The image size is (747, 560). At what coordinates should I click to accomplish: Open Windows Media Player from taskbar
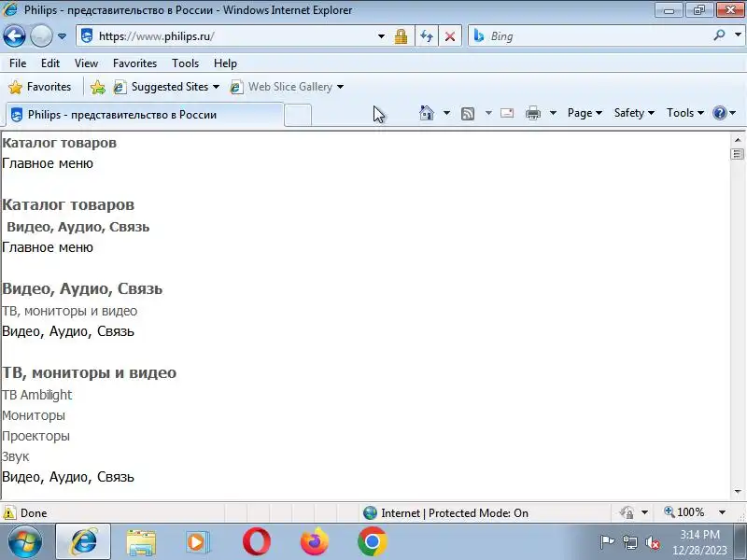(198, 542)
